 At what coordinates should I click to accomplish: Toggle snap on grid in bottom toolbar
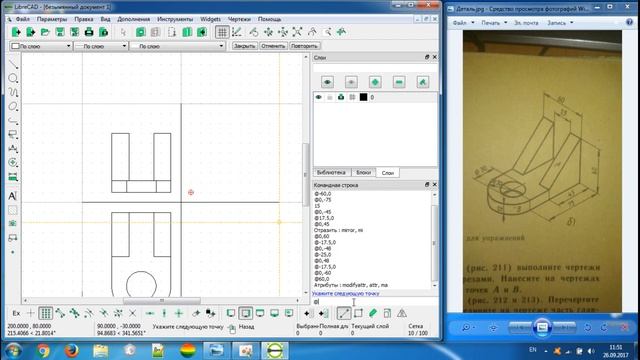[x=45, y=313]
